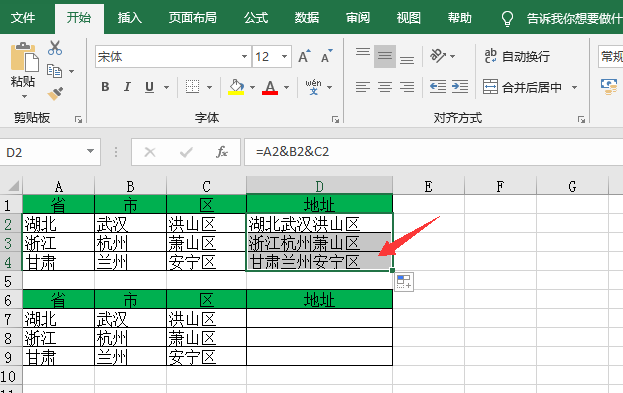Increase font size with large A
This screenshot has width=623, height=393.
tap(304, 56)
